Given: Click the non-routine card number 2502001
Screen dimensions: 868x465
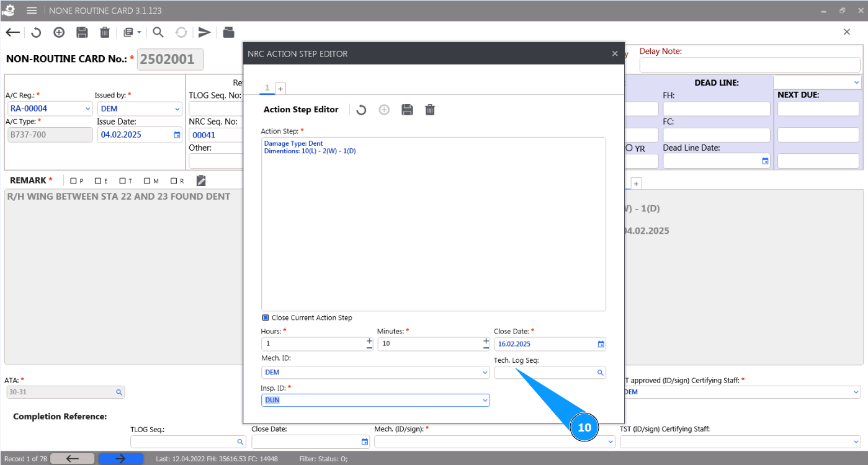Looking at the screenshot, I should [170, 60].
